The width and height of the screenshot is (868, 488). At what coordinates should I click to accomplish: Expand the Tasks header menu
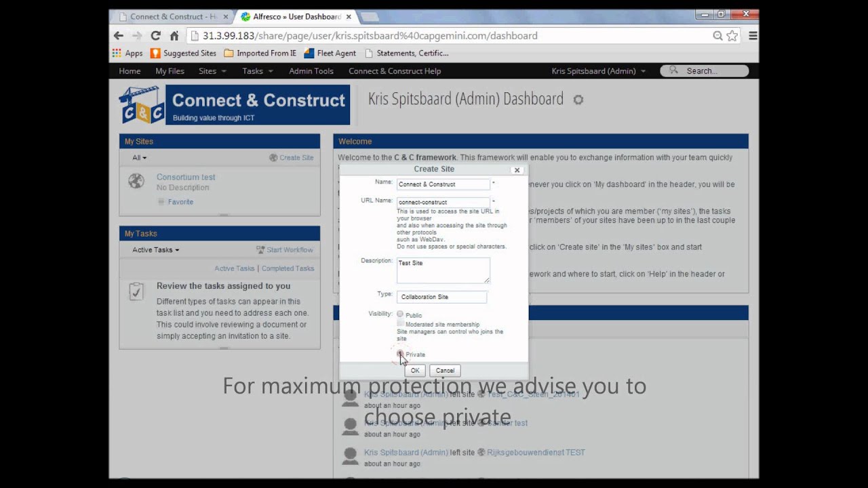click(x=258, y=71)
